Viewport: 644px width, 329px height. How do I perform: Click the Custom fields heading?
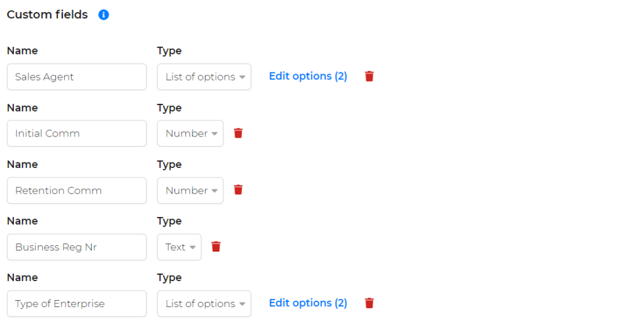tap(47, 15)
